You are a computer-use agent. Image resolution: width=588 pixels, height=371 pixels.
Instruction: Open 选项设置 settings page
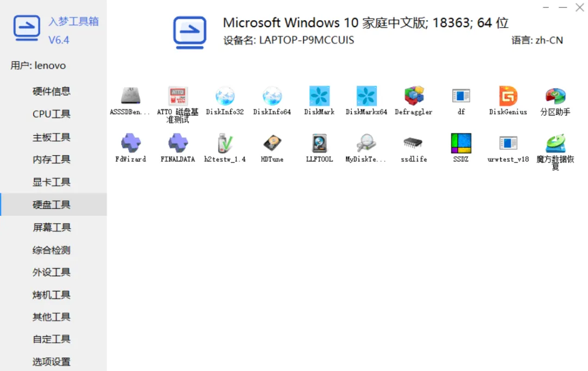pyautogui.click(x=51, y=362)
